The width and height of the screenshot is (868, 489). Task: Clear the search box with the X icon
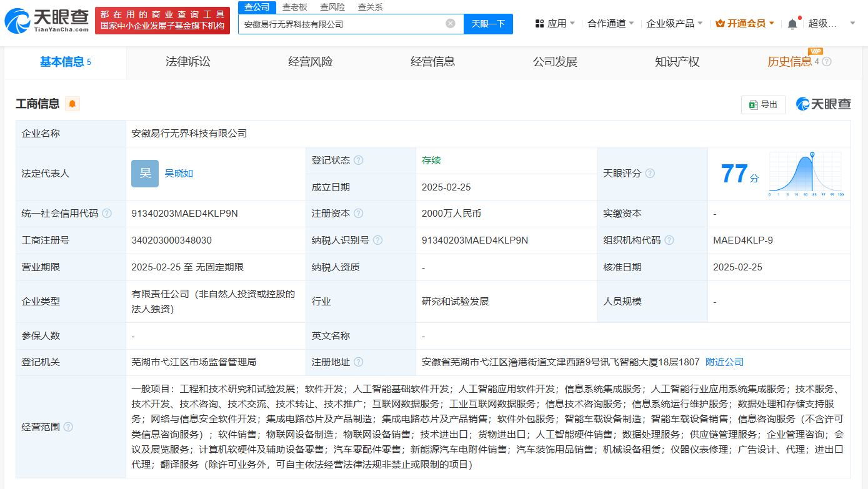click(450, 24)
